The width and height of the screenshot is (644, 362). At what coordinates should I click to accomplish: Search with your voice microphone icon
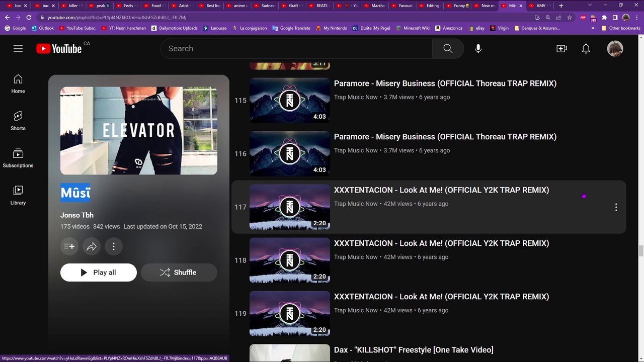click(x=478, y=48)
